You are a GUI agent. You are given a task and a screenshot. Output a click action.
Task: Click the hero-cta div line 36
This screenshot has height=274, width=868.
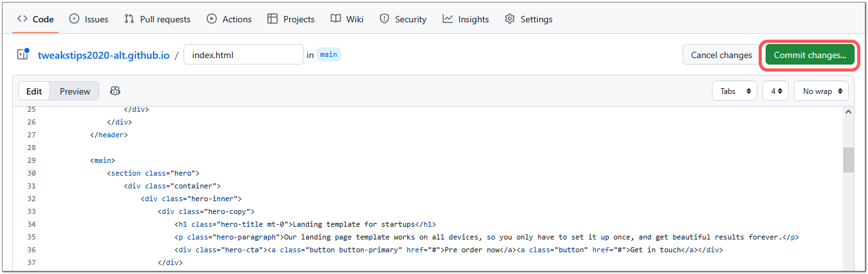[x=448, y=250]
